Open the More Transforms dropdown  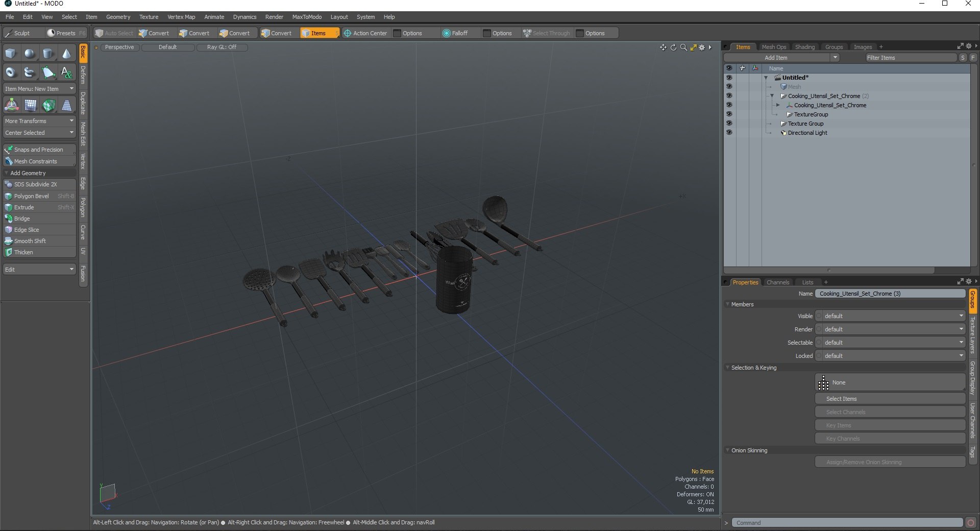(x=39, y=121)
